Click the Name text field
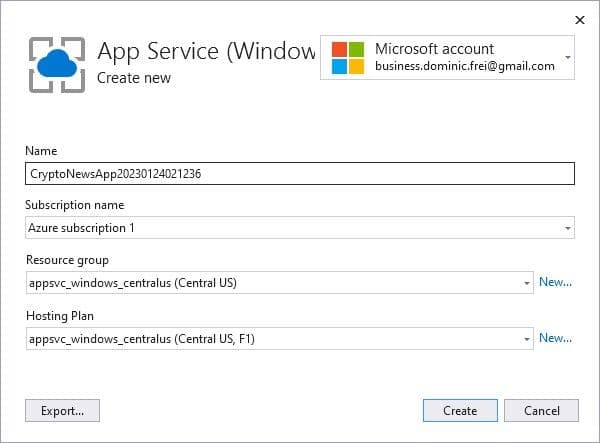Image resolution: width=600 pixels, height=443 pixels. 300,174
